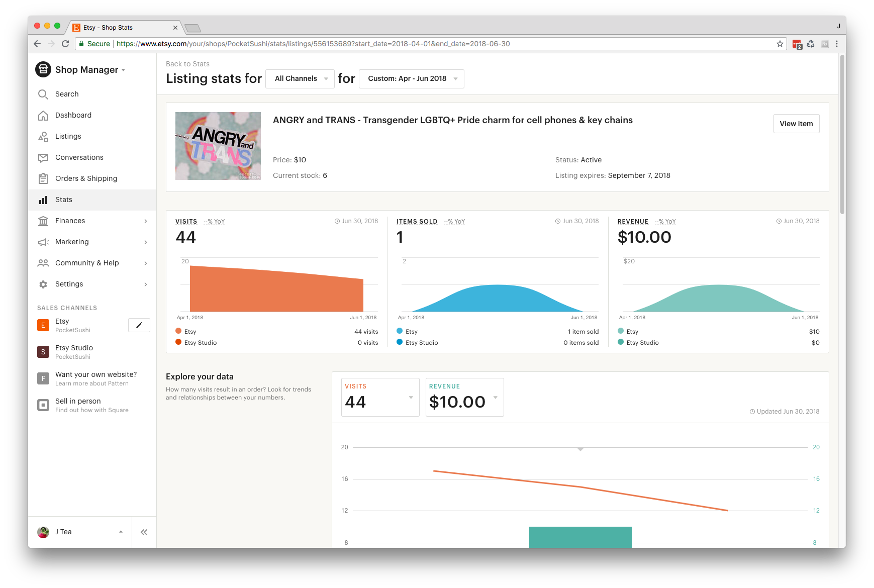Viewport: 874px width, 588px height.
Task: Expand the Marketing submenu chevron
Action: 146,242
